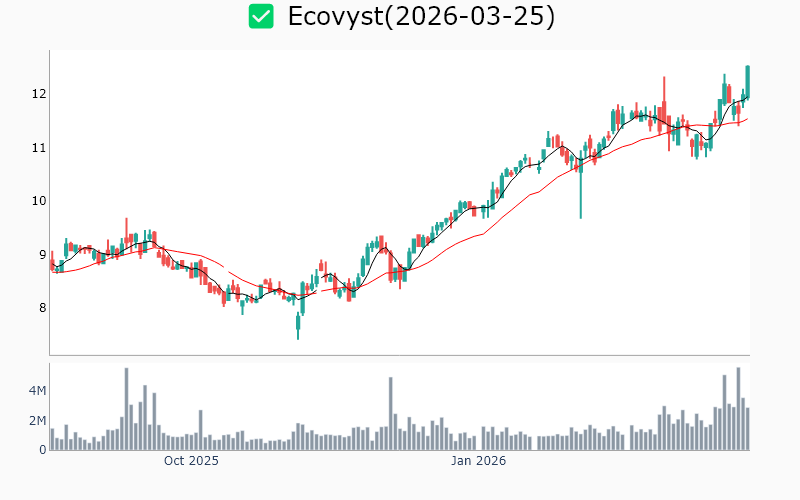Viewport: 800px width, 500px height.
Task: Select the tallest volume bar in March
Action: (x=738, y=410)
